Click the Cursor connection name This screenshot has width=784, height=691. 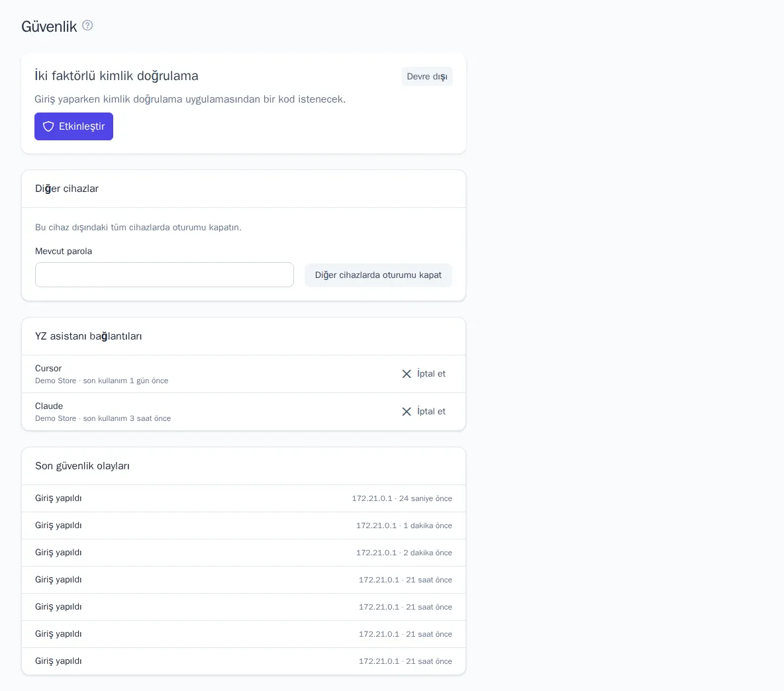(48, 368)
